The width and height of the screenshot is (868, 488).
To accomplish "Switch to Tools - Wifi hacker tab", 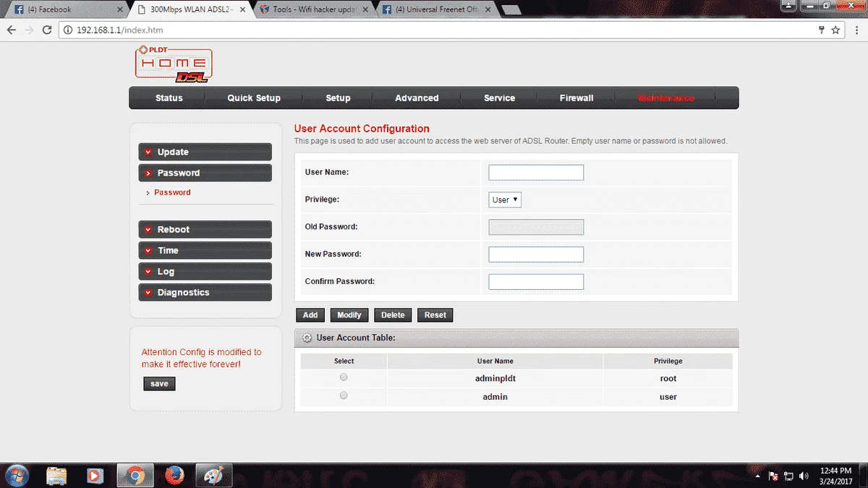I will coord(312,9).
